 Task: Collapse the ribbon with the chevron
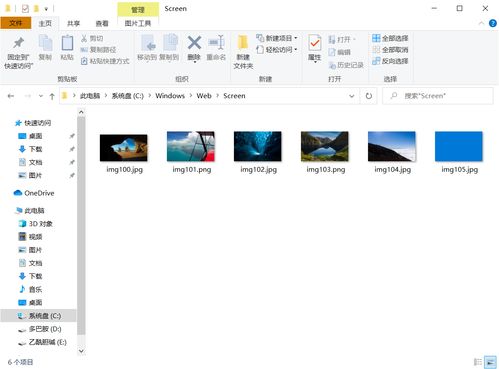481,23
